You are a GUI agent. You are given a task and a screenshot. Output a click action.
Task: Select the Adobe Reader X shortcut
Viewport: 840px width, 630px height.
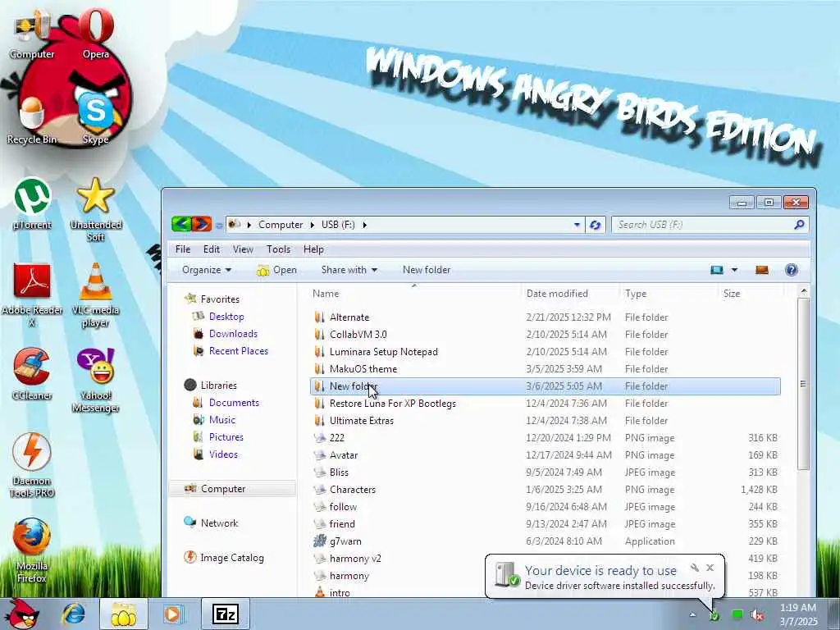click(x=32, y=295)
